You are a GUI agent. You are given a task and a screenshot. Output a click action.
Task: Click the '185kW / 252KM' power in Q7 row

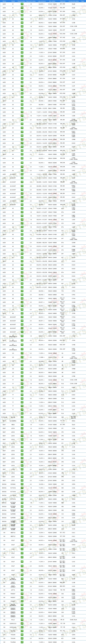[52, 376]
